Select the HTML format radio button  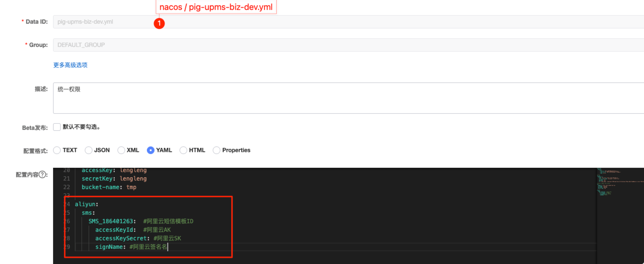pos(183,150)
